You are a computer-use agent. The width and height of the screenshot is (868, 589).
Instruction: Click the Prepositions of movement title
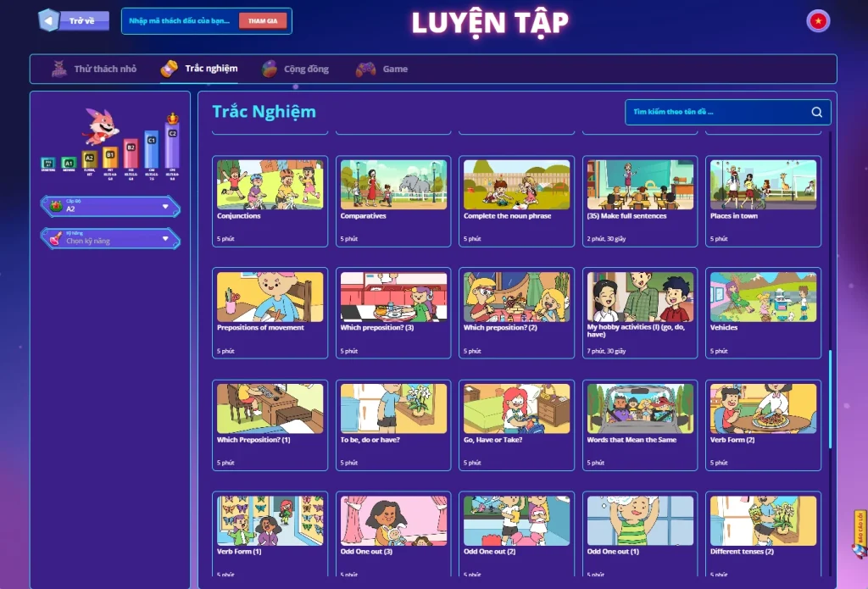pyautogui.click(x=261, y=328)
